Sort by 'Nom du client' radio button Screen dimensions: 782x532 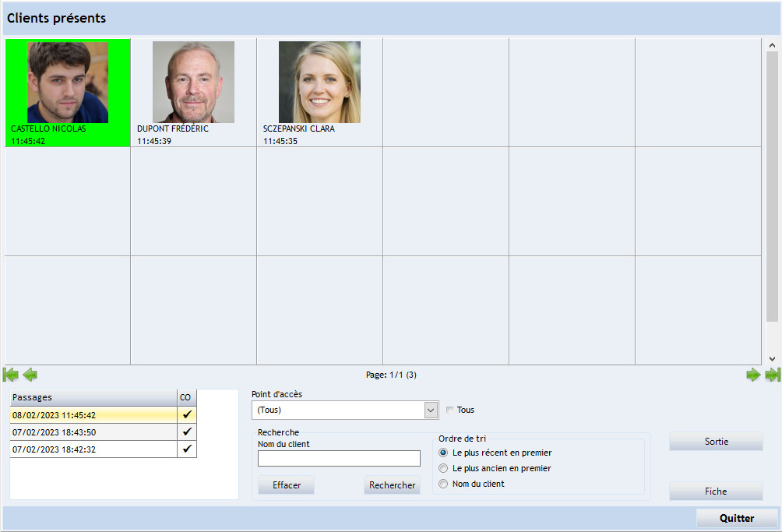(x=444, y=484)
